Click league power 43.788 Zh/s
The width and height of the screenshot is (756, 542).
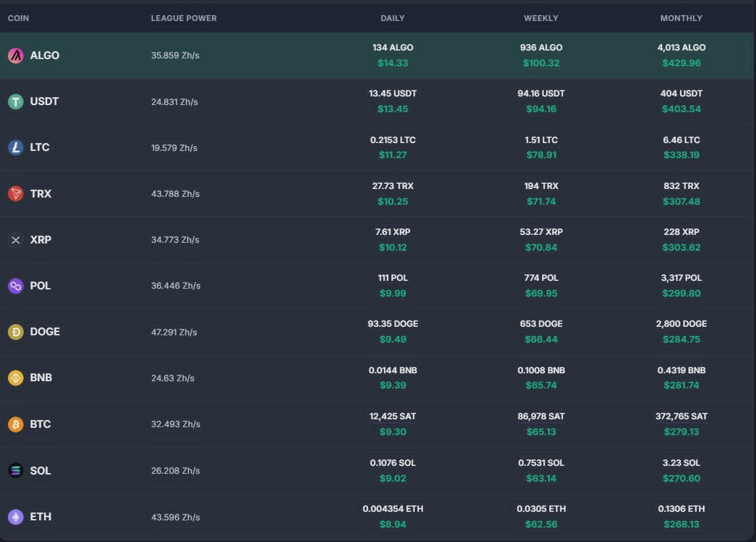coord(175,194)
